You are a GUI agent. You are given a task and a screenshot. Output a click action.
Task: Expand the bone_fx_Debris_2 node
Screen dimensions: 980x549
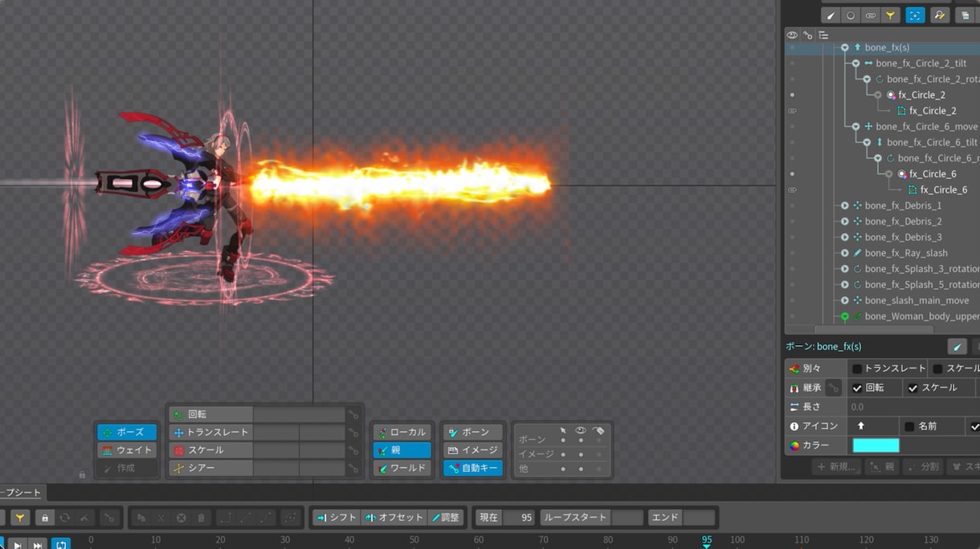pos(845,222)
